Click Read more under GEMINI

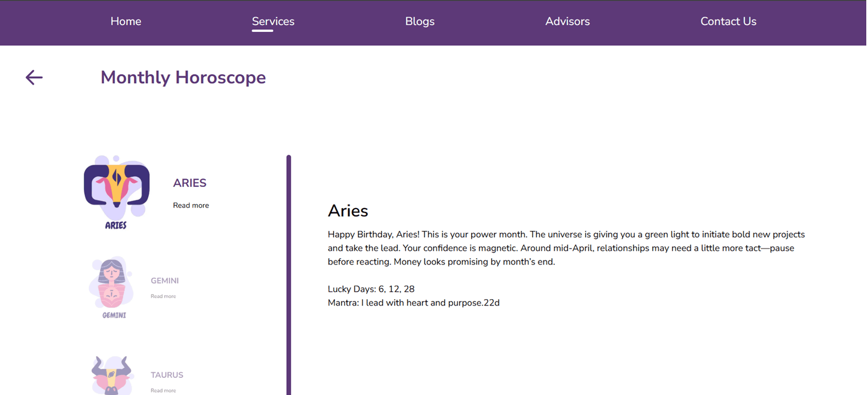click(163, 296)
